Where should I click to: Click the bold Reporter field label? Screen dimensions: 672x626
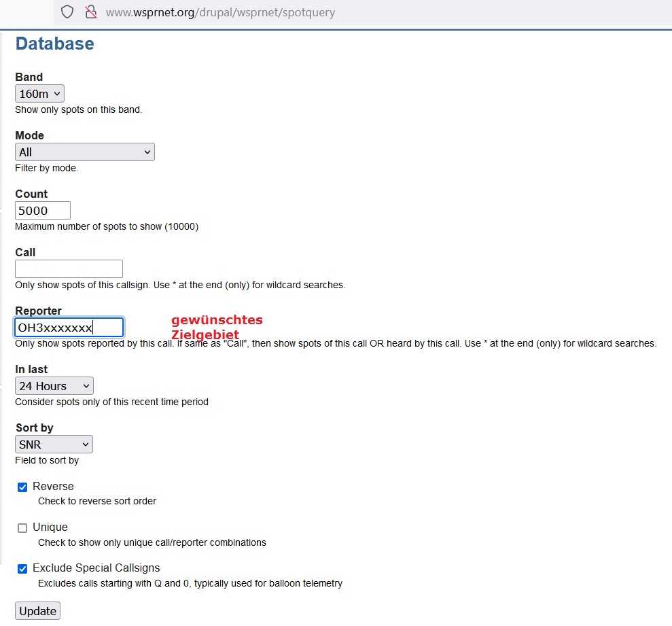pos(38,311)
